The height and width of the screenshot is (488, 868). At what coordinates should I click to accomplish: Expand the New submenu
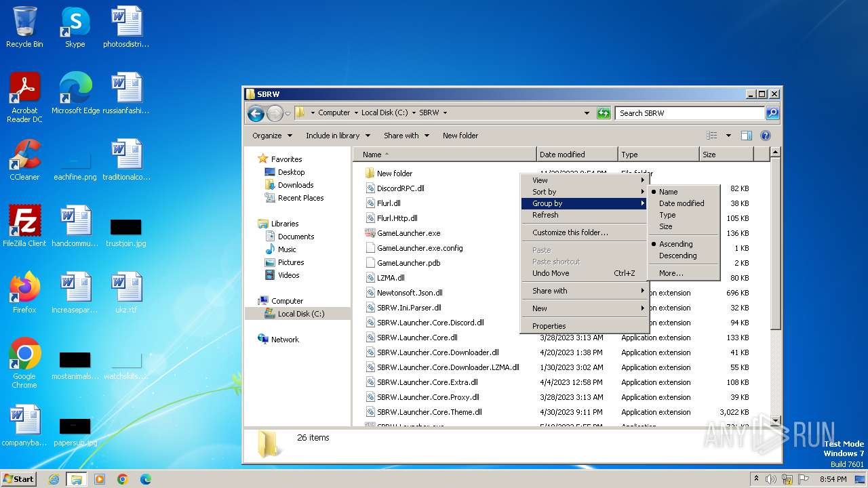pyautogui.click(x=585, y=308)
